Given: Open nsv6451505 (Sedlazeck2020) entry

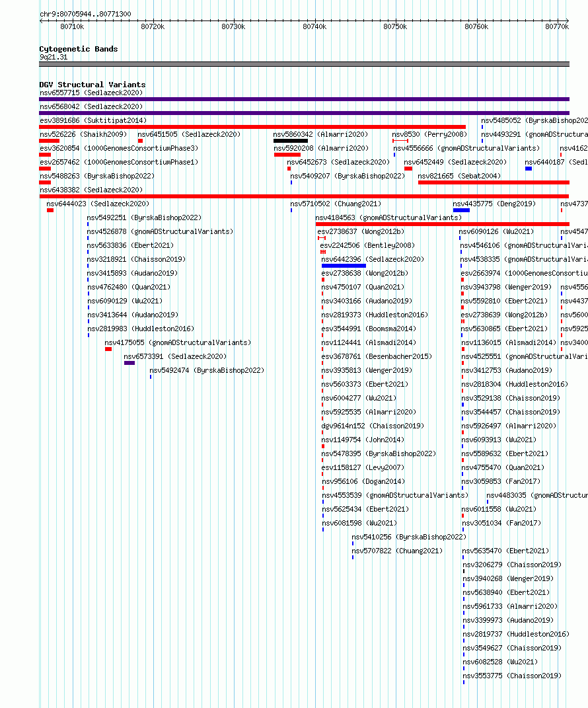Looking at the screenshot, I should click(x=189, y=135).
